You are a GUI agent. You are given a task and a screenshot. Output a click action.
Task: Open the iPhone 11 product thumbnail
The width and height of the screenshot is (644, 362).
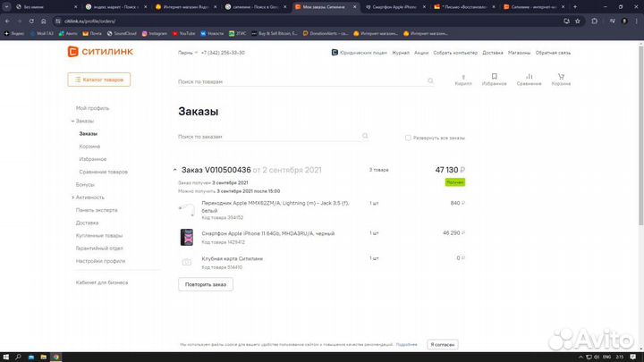187,237
